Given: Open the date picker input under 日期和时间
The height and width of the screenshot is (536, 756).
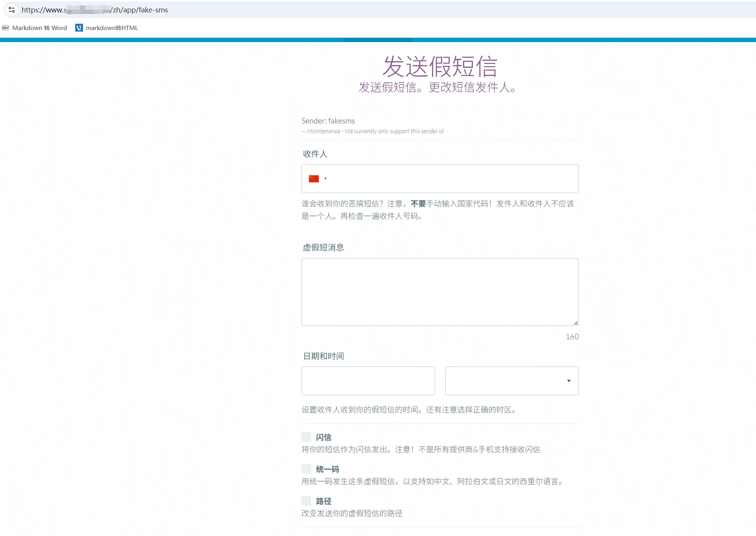Looking at the screenshot, I should click(x=368, y=381).
